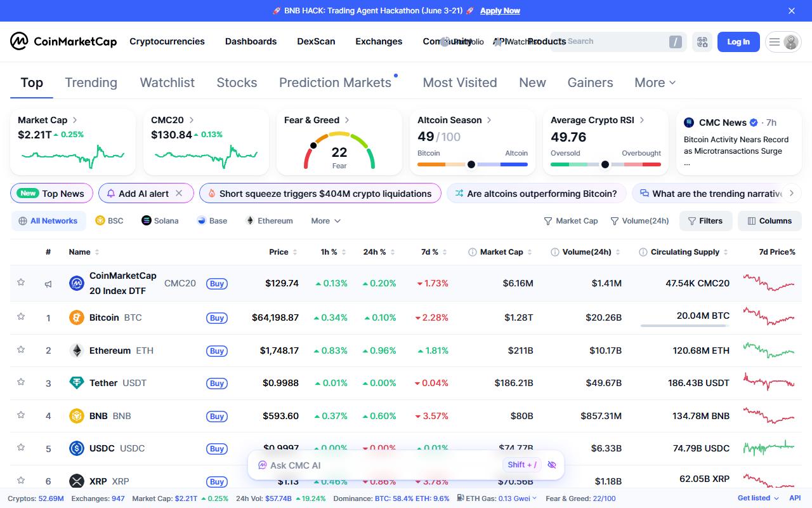
Task: Open the Bitcoin 7d price chart
Action: (768, 316)
